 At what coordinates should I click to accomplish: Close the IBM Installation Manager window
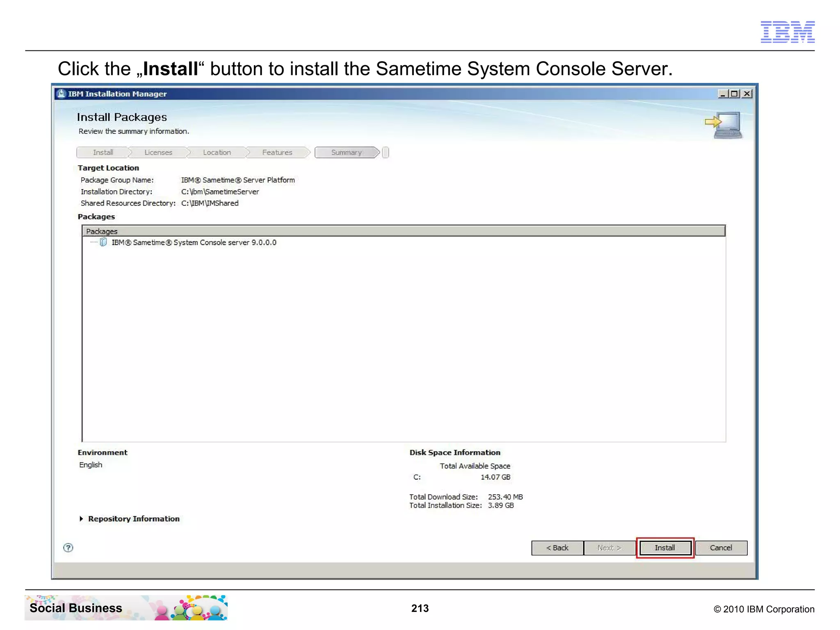(x=747, y=94)
